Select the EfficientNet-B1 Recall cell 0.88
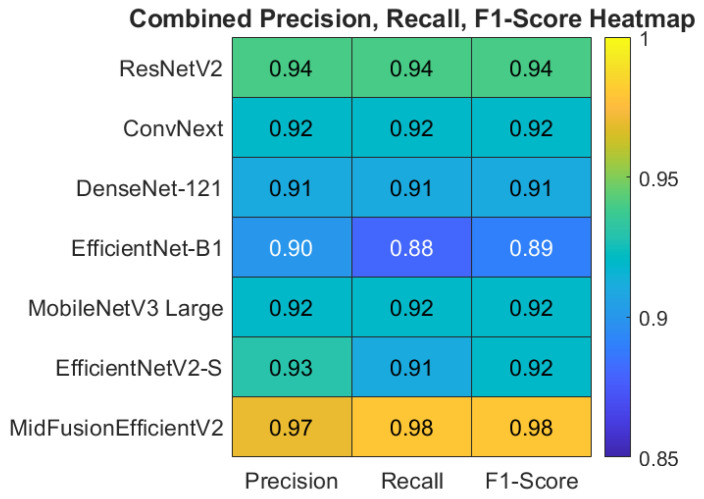 tap(412, 247)
